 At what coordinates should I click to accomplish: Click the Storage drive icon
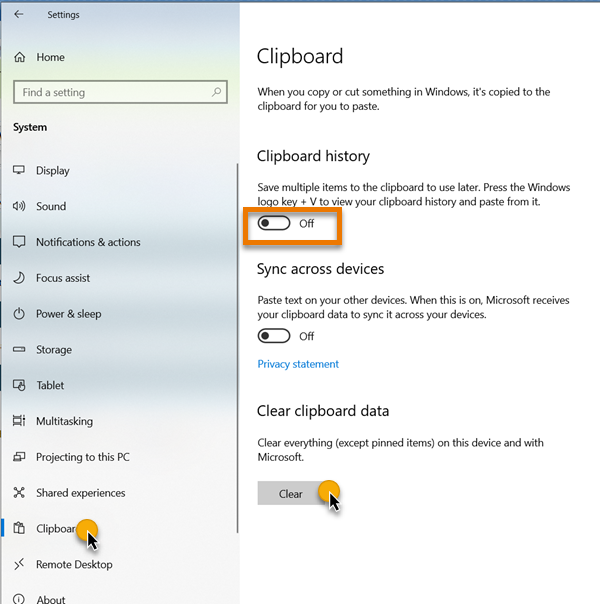pos(19,349)
